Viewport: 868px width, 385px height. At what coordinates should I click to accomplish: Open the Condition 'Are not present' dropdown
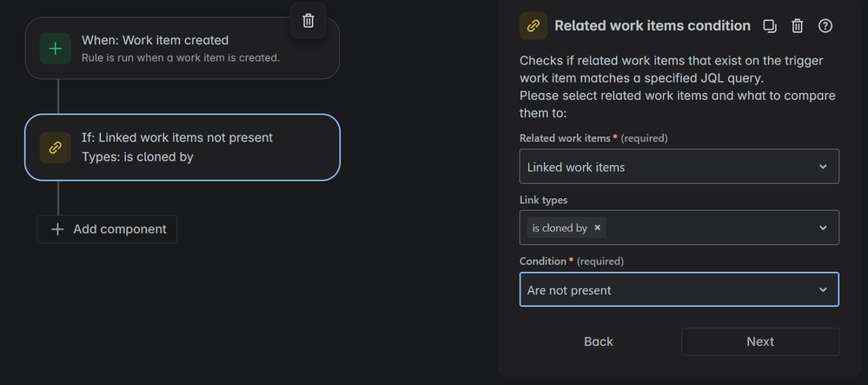pyautogui.click(x=679, y=289)
